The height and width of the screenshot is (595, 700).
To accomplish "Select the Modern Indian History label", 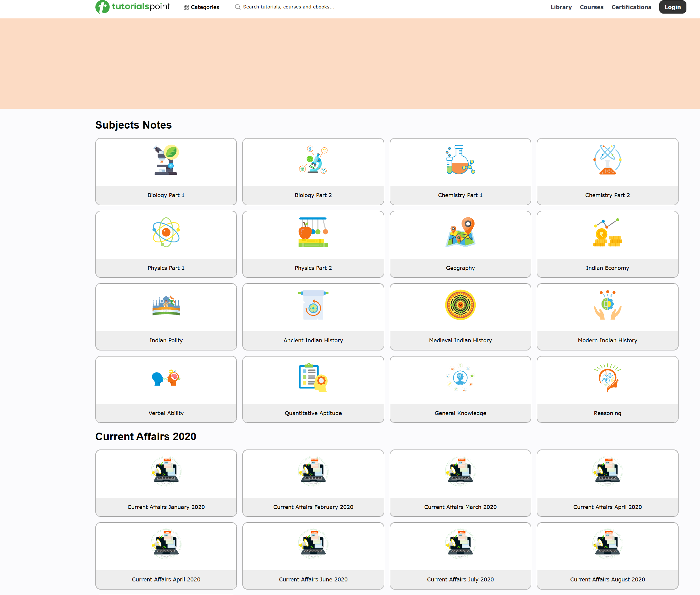I will coord(607,340).
